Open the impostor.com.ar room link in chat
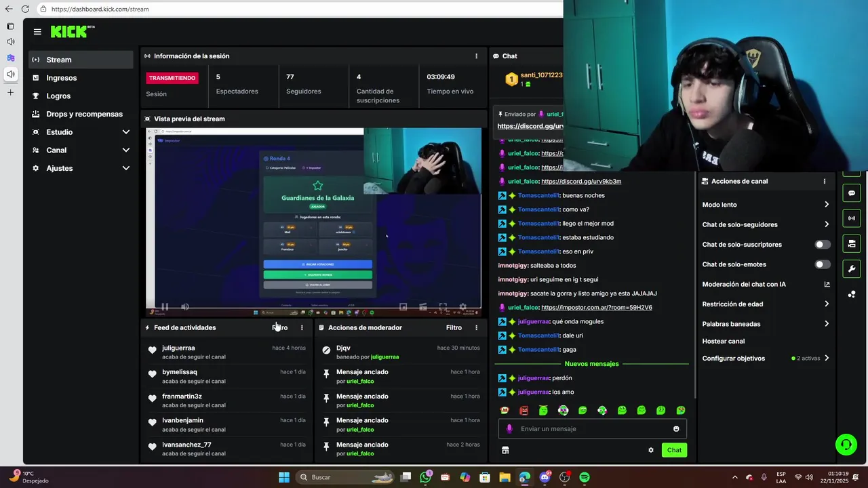The image size is (868, 488). (597, 308)
